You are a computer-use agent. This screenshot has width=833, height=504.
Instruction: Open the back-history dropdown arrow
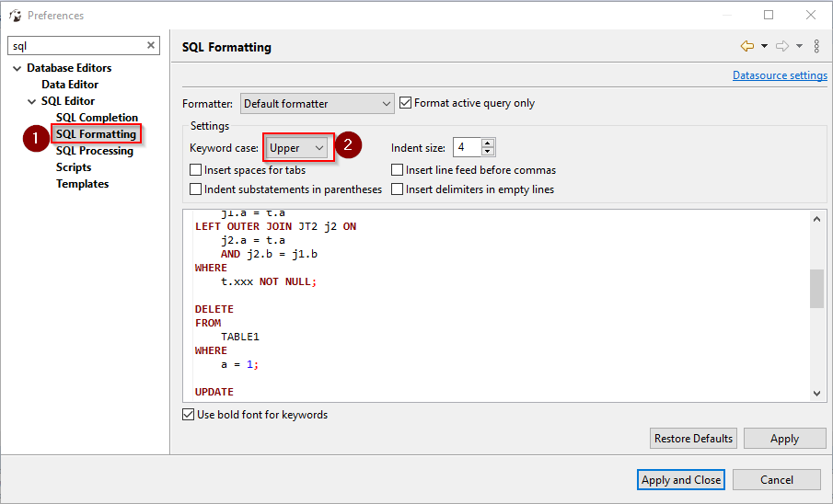pos(765,46)
